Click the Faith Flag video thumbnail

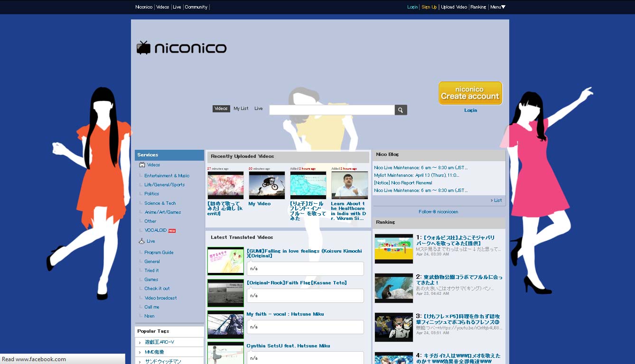coord(225,293)
